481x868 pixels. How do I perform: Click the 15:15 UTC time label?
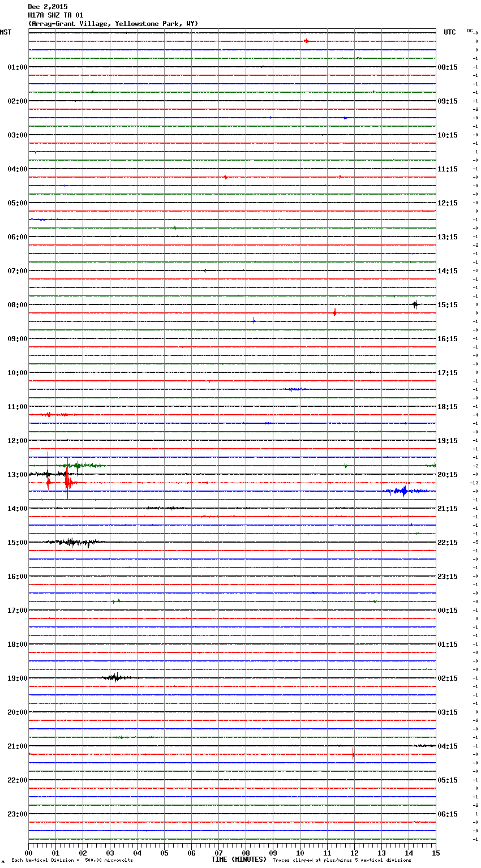click(448, 305)
